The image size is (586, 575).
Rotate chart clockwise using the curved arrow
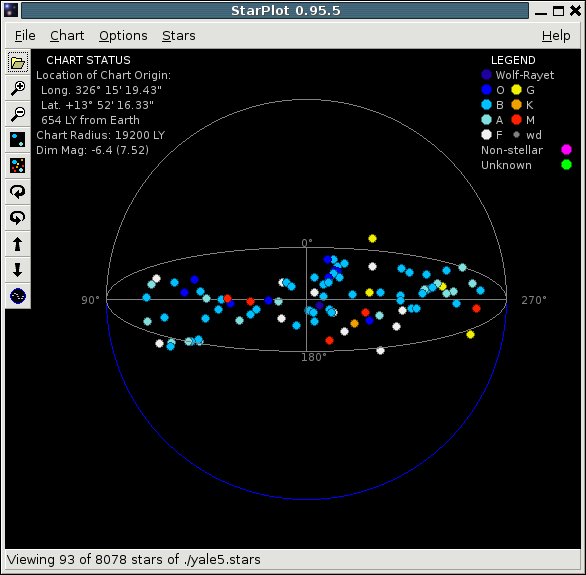pos(18,192)
